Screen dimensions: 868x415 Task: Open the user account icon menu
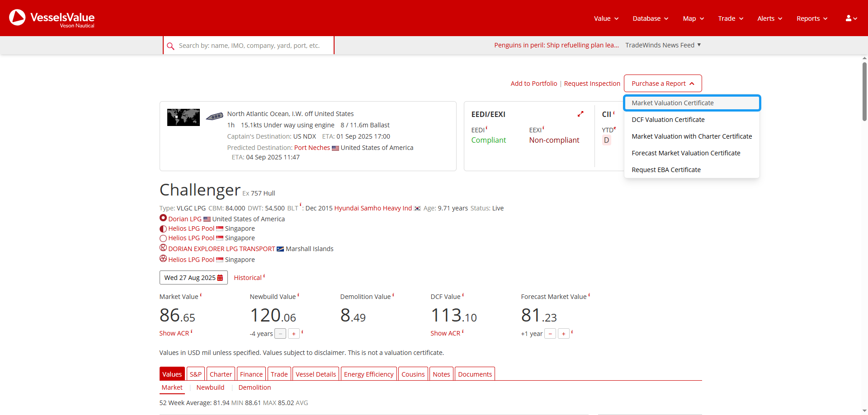pos(851,19)
